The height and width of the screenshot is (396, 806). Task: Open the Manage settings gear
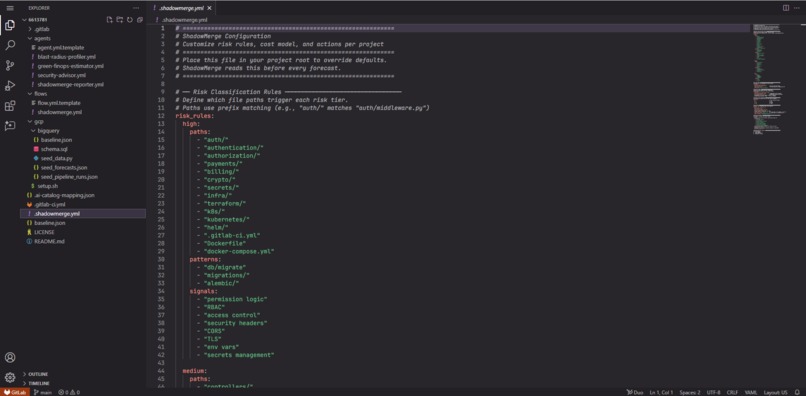click(x=10, y=377)
